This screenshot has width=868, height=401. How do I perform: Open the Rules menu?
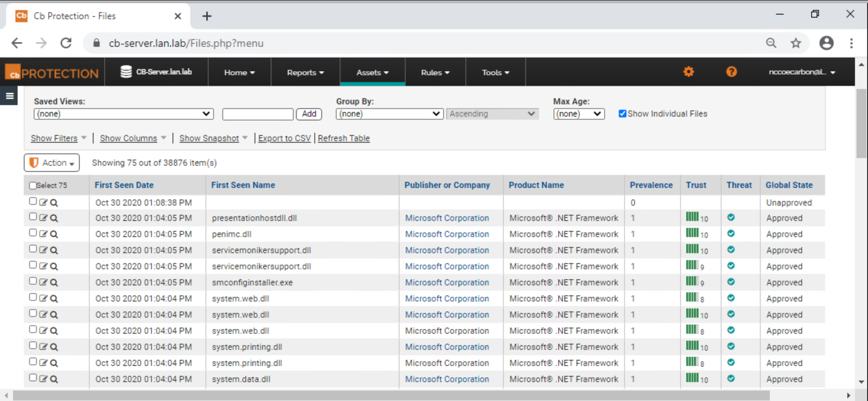[x=435, y=72]
